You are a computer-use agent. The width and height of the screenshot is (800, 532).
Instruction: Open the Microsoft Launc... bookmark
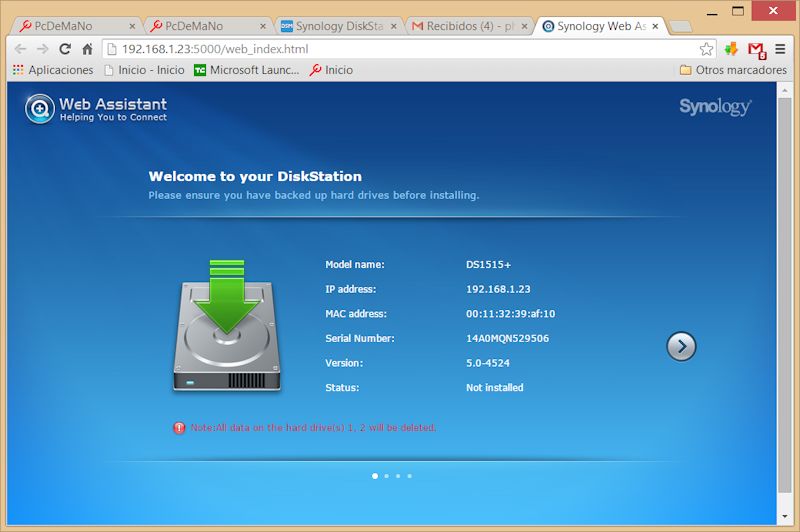click(246, 70)
